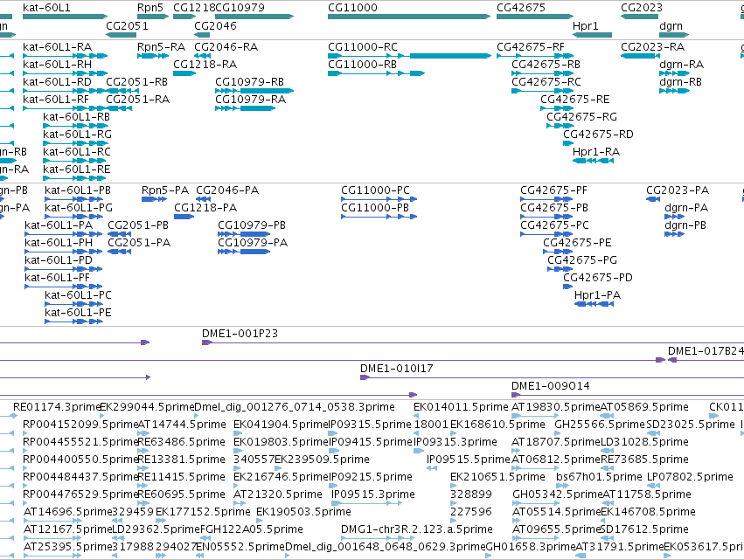Screen dimensions: 744x560
Task: Select transcript label kat-60L1-RH
Action: pyautogui.click(x=58, y=65)
